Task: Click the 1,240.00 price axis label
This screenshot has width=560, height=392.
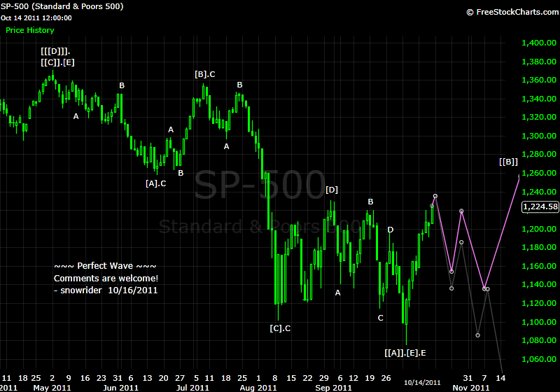Action: coord(539,192)
